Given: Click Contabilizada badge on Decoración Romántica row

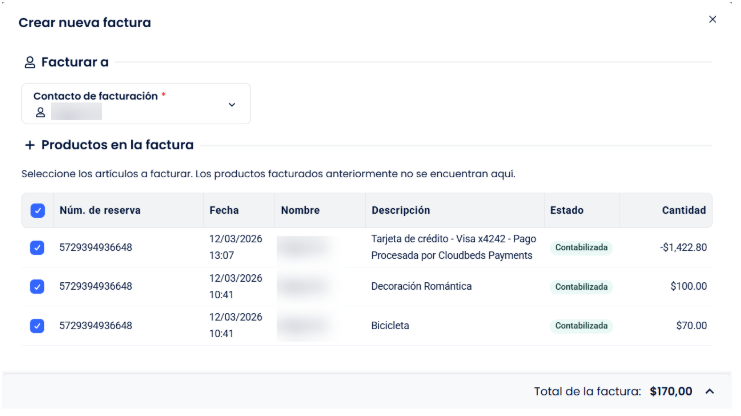Looking at the screenshot, I should point(581,287).
